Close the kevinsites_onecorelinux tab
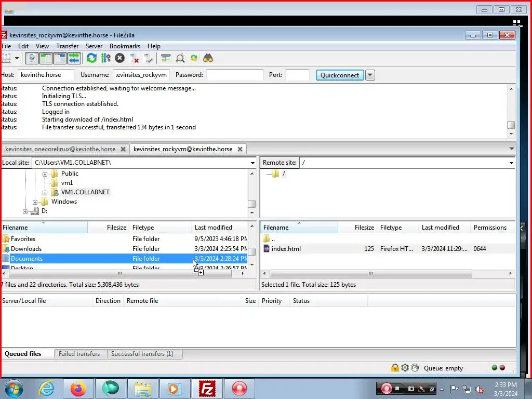This screenshot has width=532, height=399. (123, 149)
